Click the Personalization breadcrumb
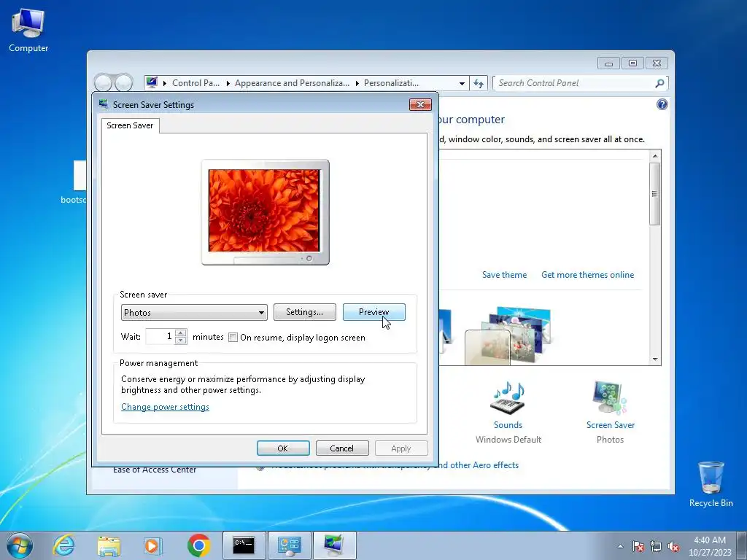Screen dimensions: 747x560 coord(391,83)
